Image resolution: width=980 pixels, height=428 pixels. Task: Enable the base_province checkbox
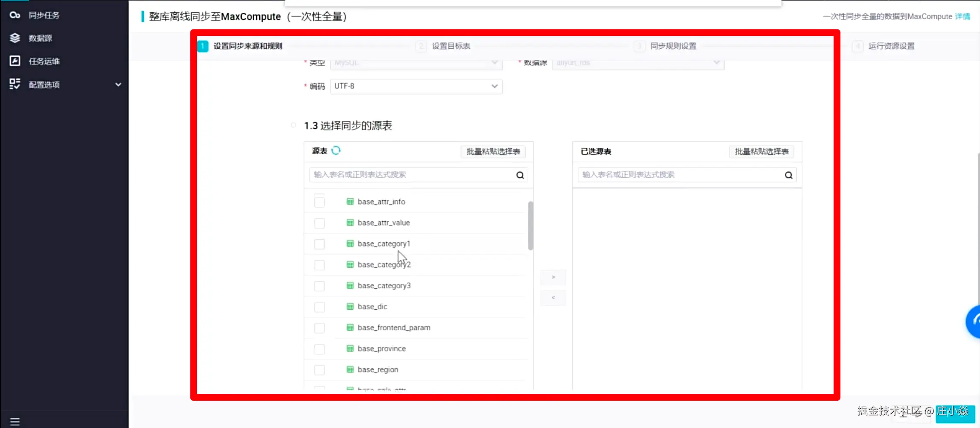tap(319, 349)
